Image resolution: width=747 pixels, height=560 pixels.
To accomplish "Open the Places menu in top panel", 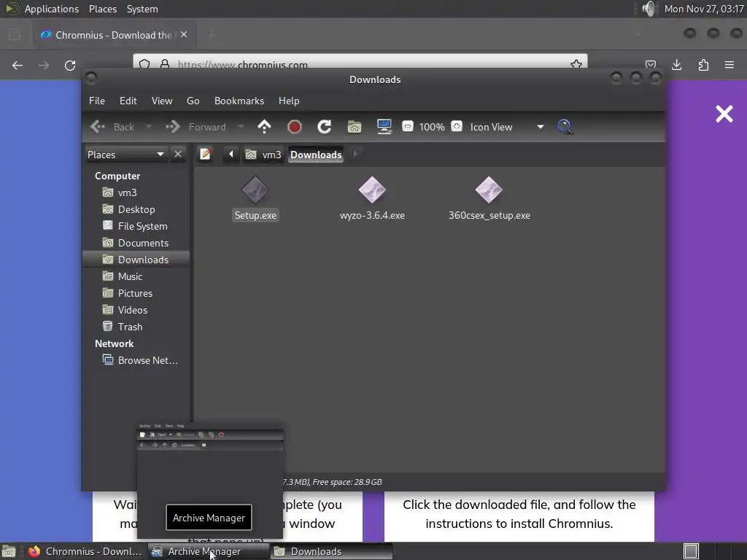I will tap(103, 9).
